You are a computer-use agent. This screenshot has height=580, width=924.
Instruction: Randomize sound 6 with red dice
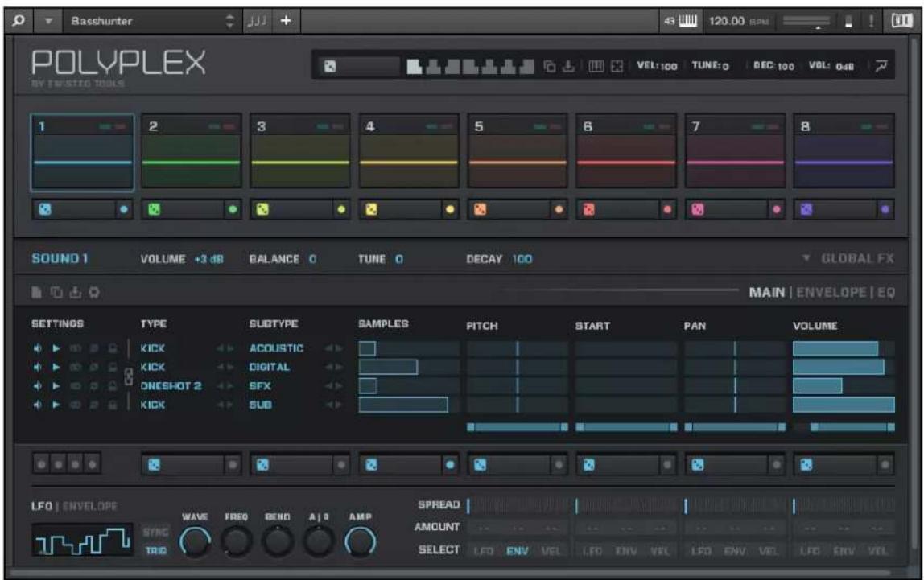[588, 209]
